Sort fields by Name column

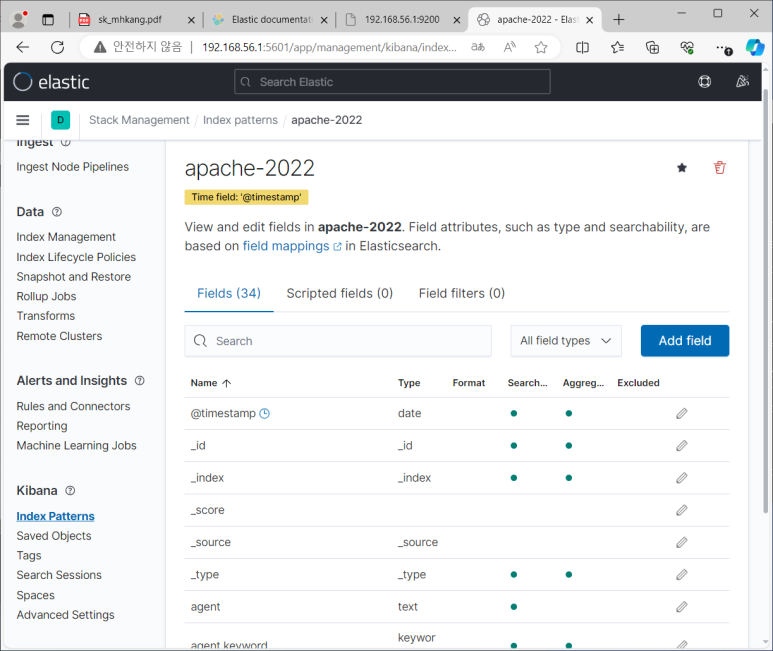click(x=211, y=383)
